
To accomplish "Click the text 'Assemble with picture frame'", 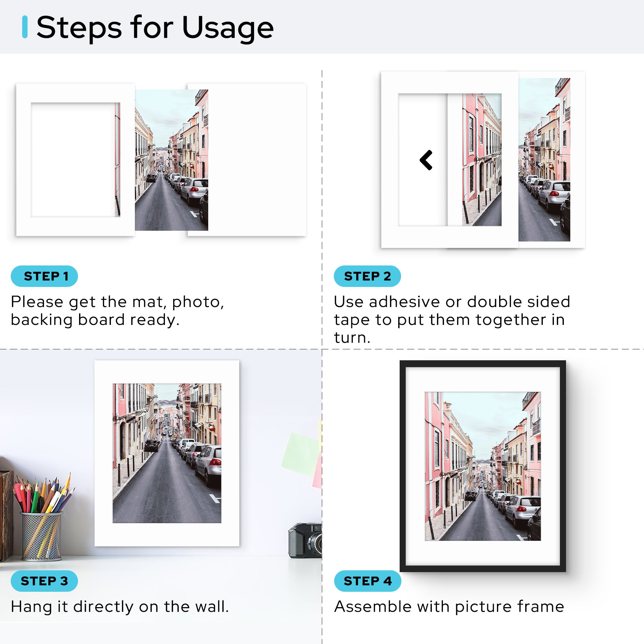I will point(449,607).
